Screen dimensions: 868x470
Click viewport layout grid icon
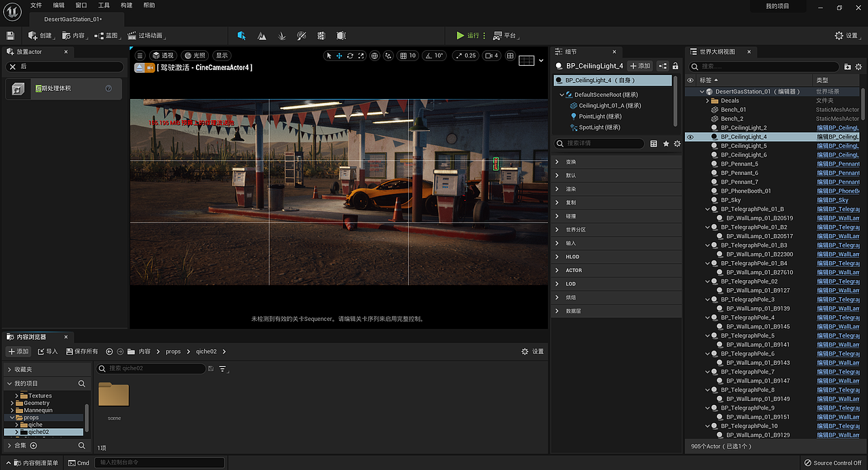click(x=510, y=56)
